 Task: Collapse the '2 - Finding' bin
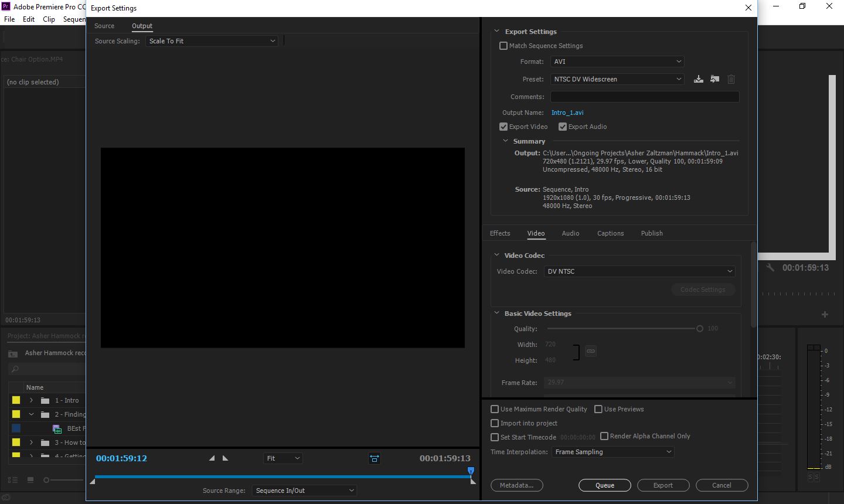pos(32,414)
